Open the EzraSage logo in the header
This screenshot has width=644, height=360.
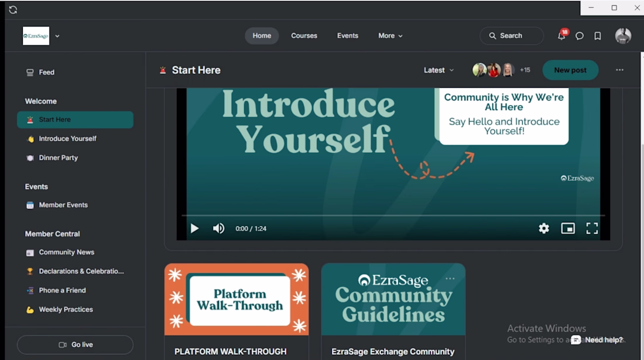[36, 36]
